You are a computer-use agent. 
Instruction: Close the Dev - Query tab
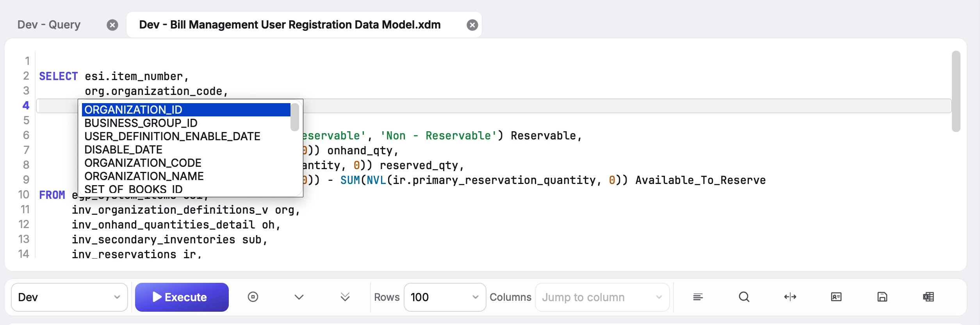pyautogui.click(x=112, y=25)
